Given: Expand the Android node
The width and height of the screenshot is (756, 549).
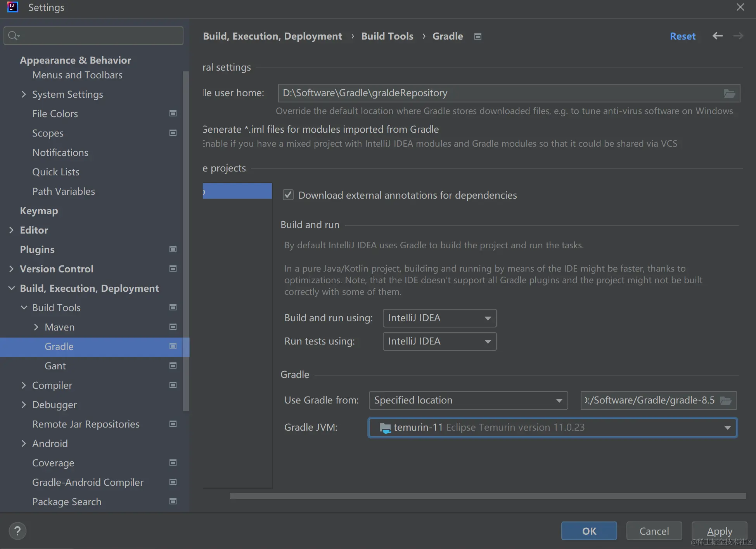Looking at the screenshot, I should 24,443.
